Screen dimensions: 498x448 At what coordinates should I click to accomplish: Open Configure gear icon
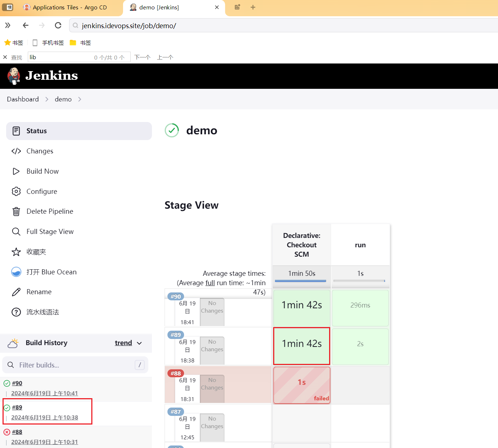pos(16,191)
